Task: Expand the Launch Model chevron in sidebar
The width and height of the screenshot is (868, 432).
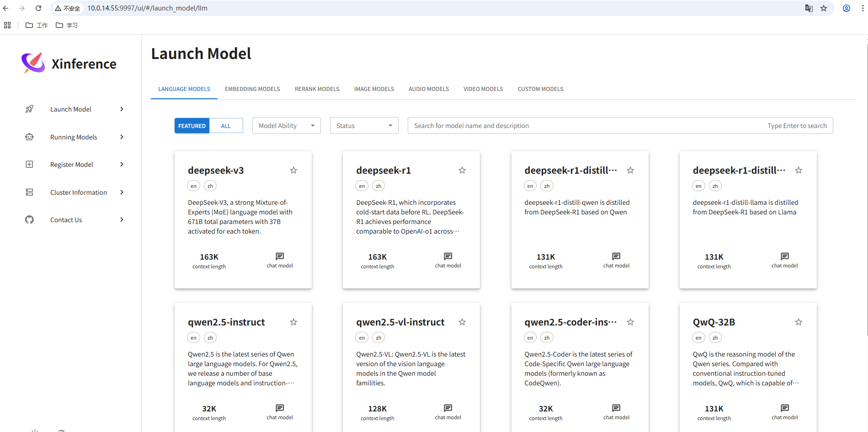Action: (x=122, y=109)
